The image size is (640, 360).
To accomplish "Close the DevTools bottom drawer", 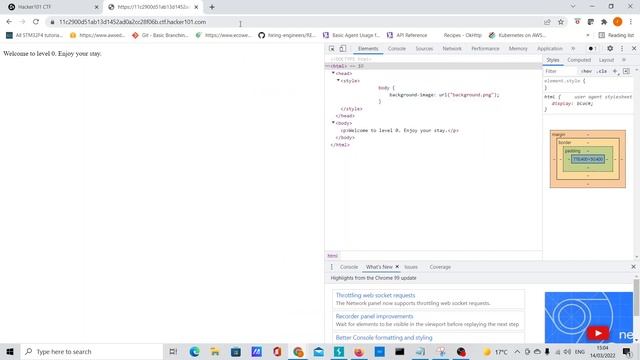I will (x=633, y=267).
